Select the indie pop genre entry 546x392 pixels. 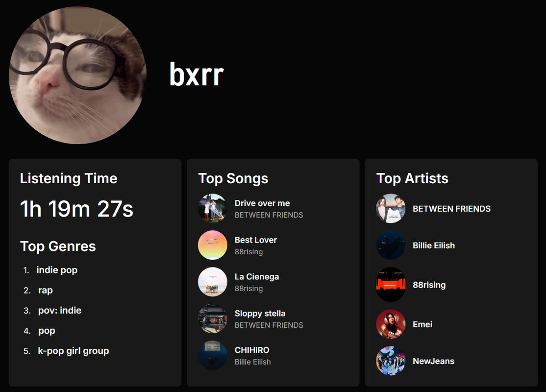coord(57,270)
